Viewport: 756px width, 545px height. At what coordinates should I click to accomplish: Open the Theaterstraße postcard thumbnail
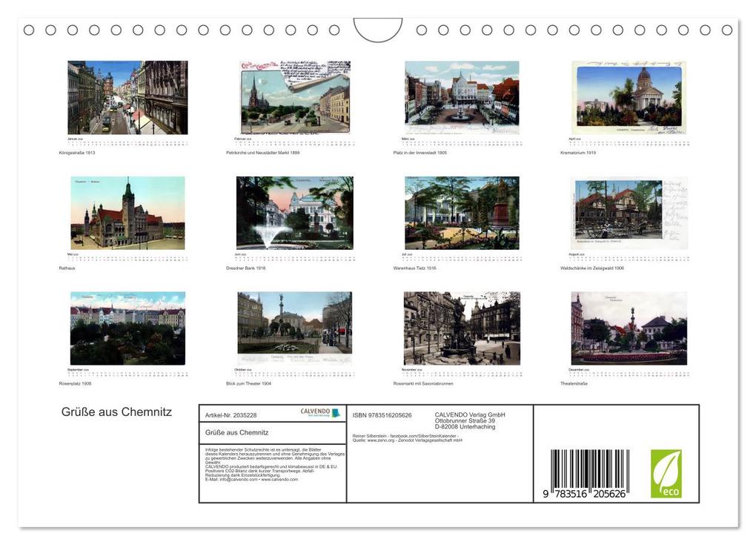629,328
